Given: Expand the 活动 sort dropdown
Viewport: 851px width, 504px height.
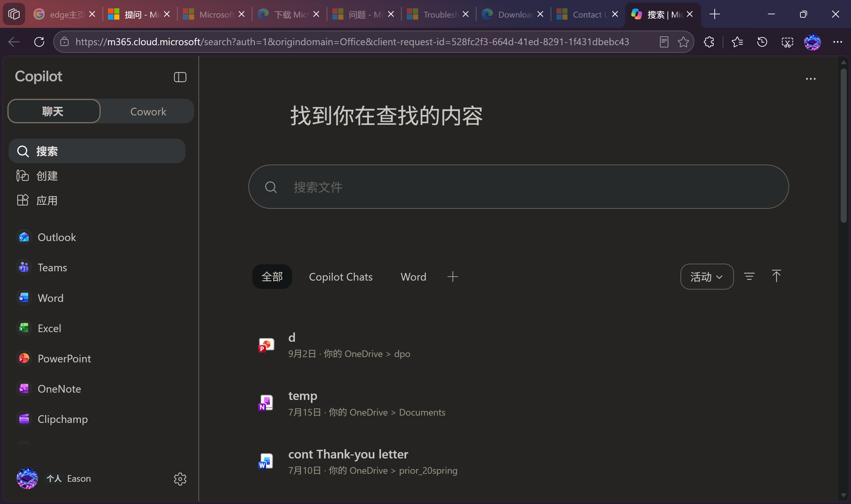Looking at the screenshot, I should tap(707, 277).
